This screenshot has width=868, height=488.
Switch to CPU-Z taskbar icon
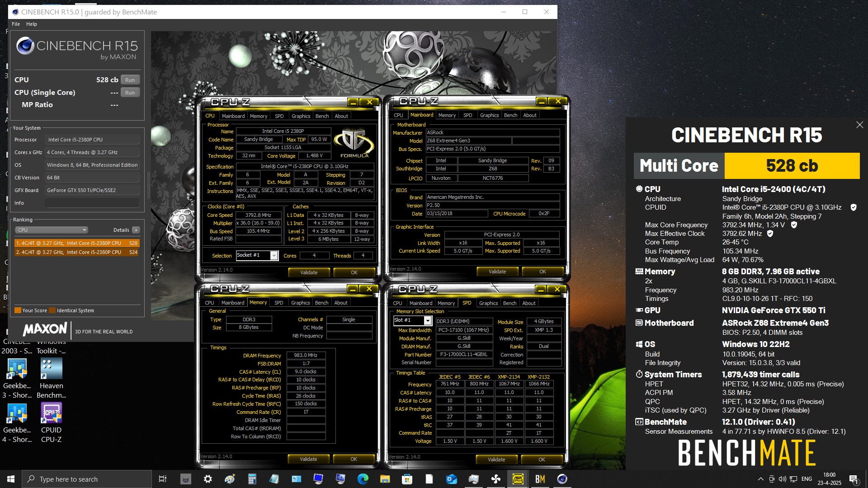tap(518, 479)
